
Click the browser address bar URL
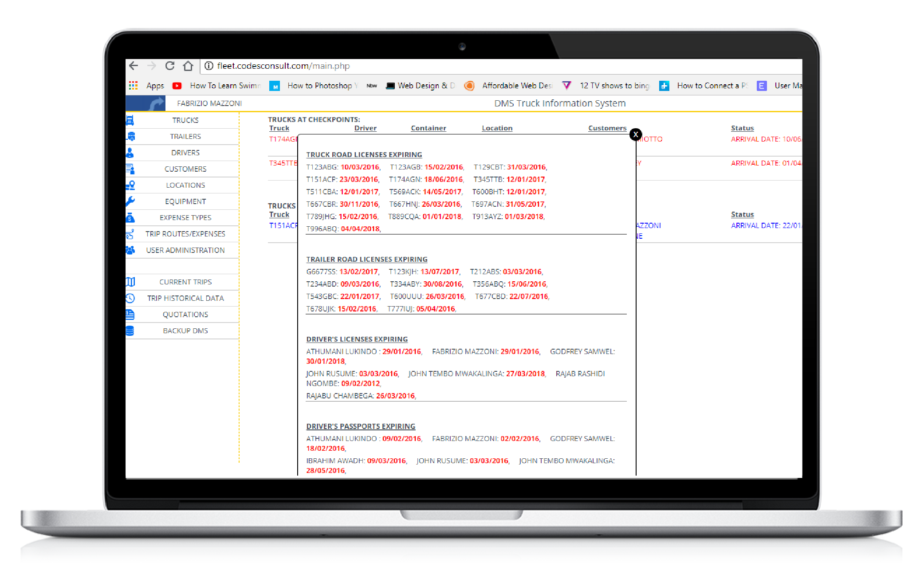[283, 66]
